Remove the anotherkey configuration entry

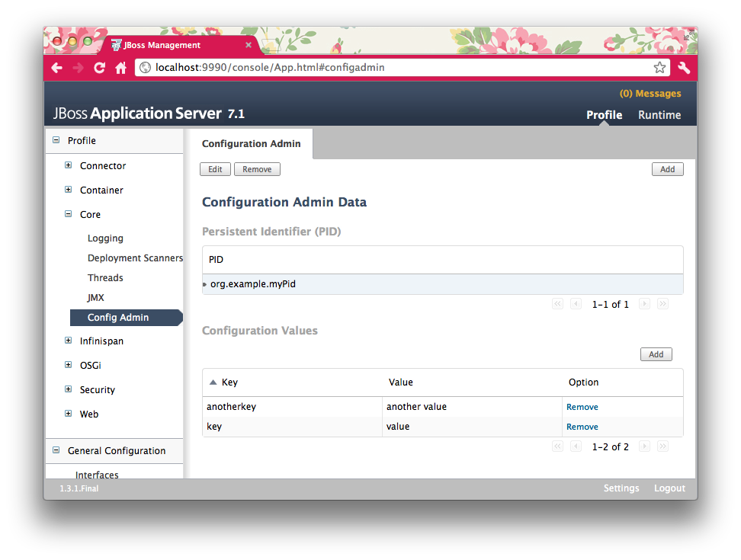(x=582, y=407)
